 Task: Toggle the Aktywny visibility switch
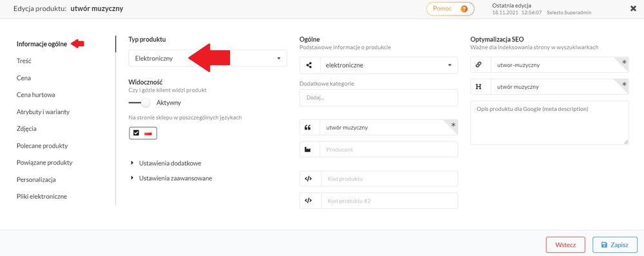click(139, 103)
